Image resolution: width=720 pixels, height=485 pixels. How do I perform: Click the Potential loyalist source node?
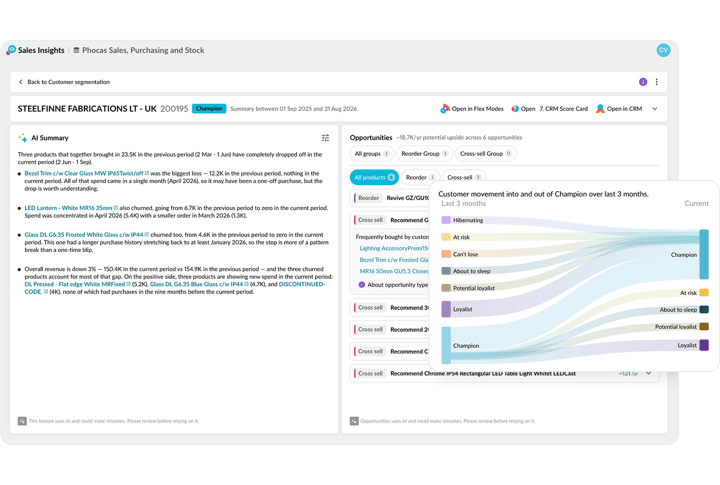446,288
